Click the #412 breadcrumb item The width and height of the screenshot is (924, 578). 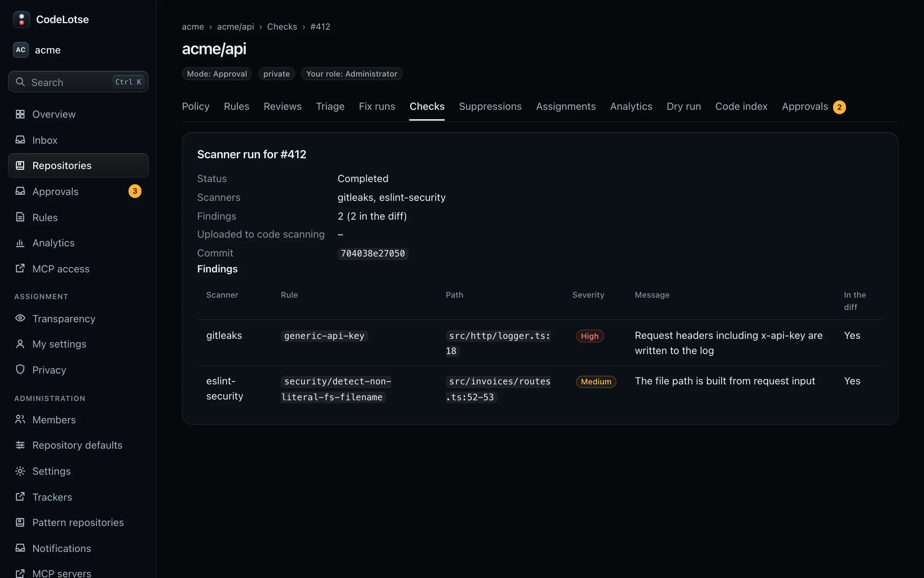tap(320, 27)
